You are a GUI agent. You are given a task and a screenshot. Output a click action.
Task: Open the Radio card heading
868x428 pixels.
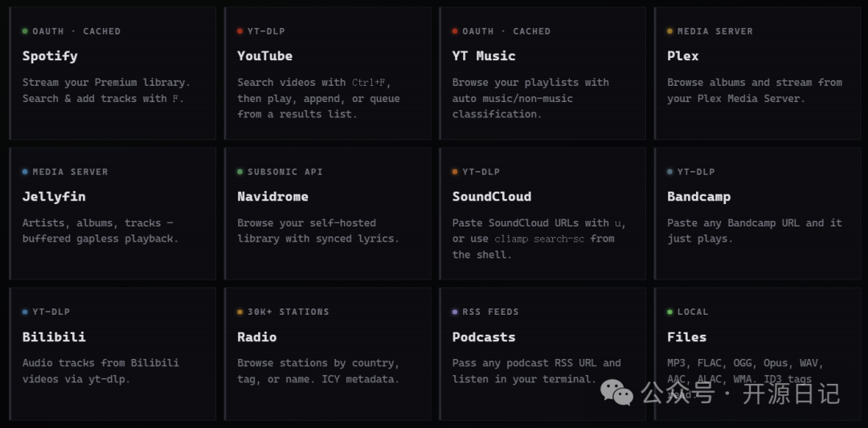(x=257, y=336)
